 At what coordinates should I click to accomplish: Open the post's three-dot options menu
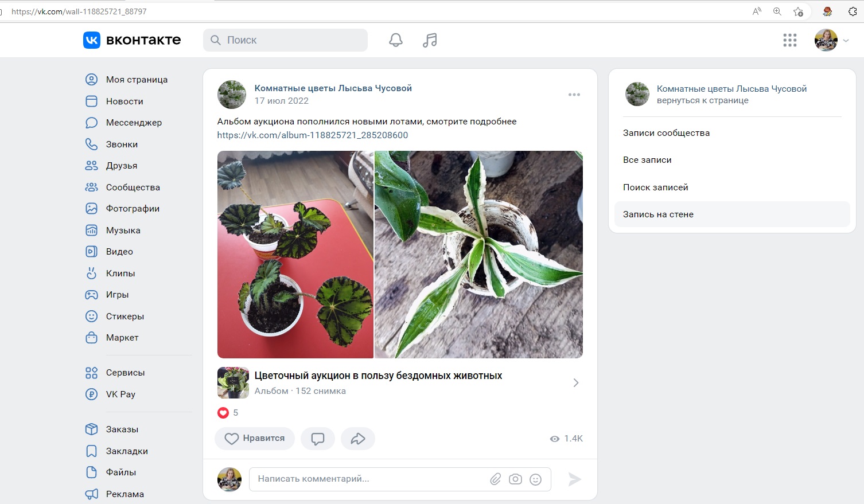(x=574, y=95)
